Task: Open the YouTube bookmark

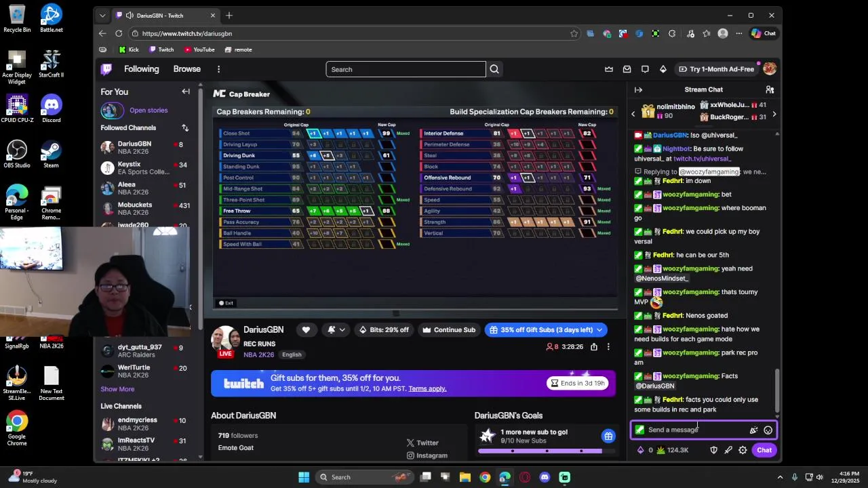Action: point(199,49)
